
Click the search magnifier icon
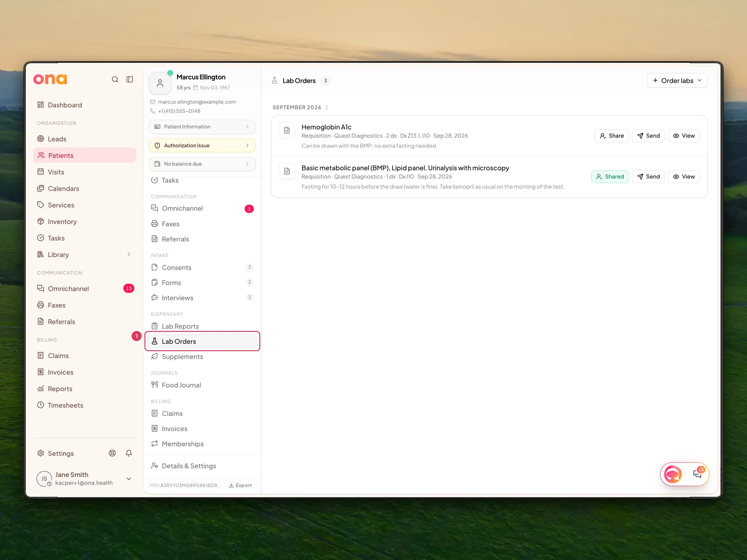[115, 79]
